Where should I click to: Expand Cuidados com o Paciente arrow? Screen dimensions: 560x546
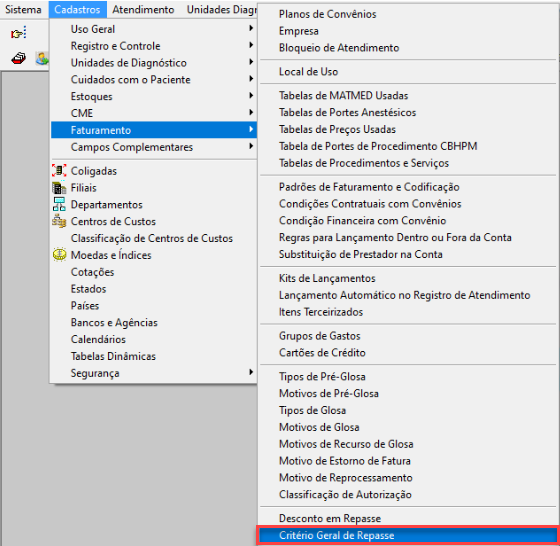tap(251, 79)
